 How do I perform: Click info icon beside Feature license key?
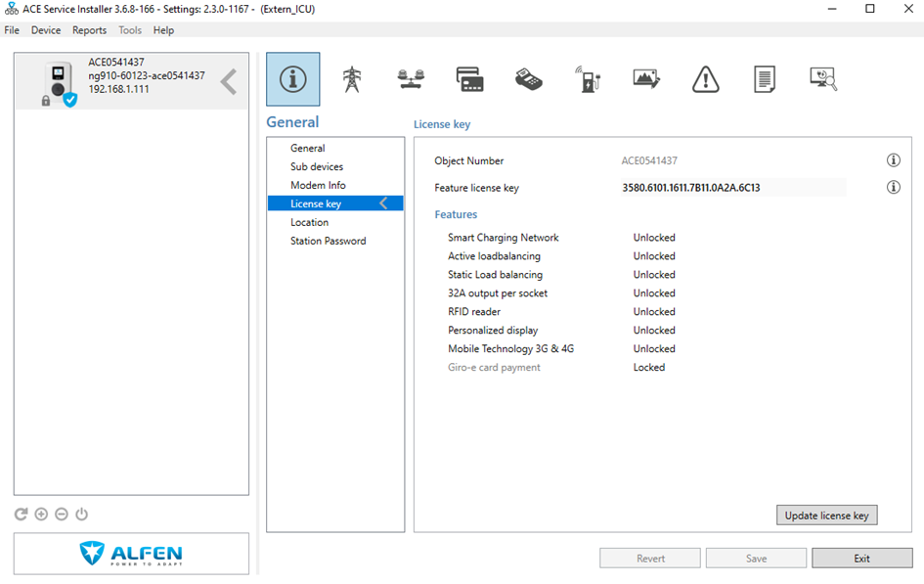point(894,188)
